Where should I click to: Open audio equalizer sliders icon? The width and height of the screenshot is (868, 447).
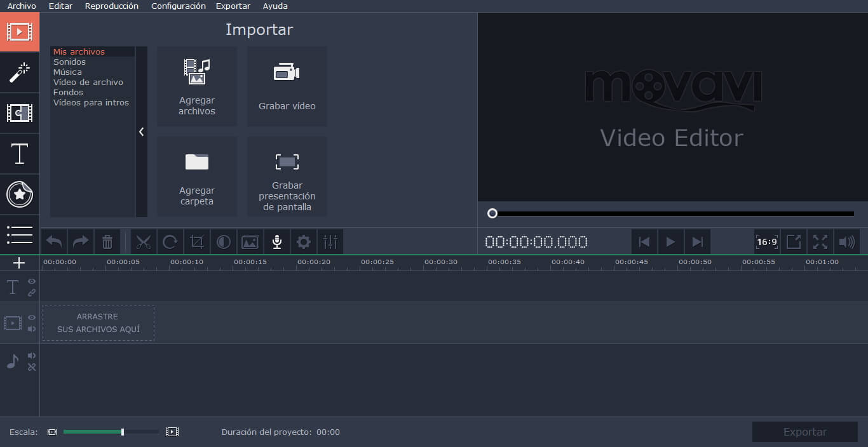[x=330, y=242]
